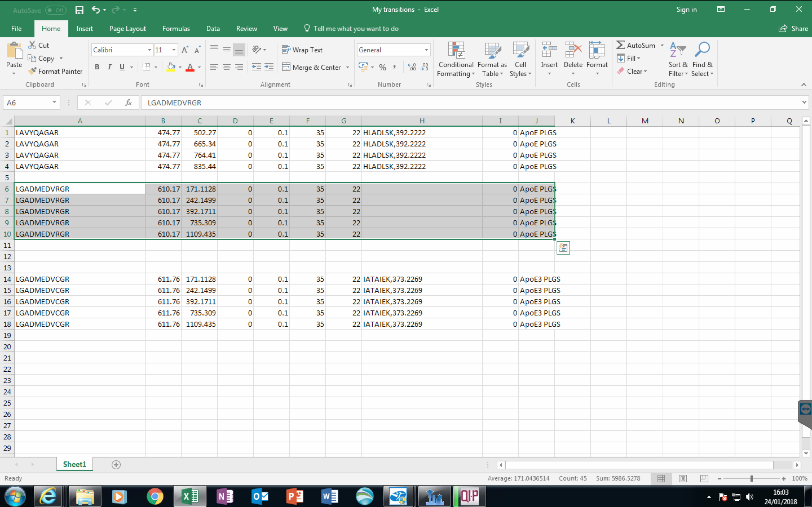Image resolution: width=812 pixels, height=507 pixels.
Task: Switch to the Formulas ribbon tab
Action: click(176, 29)
